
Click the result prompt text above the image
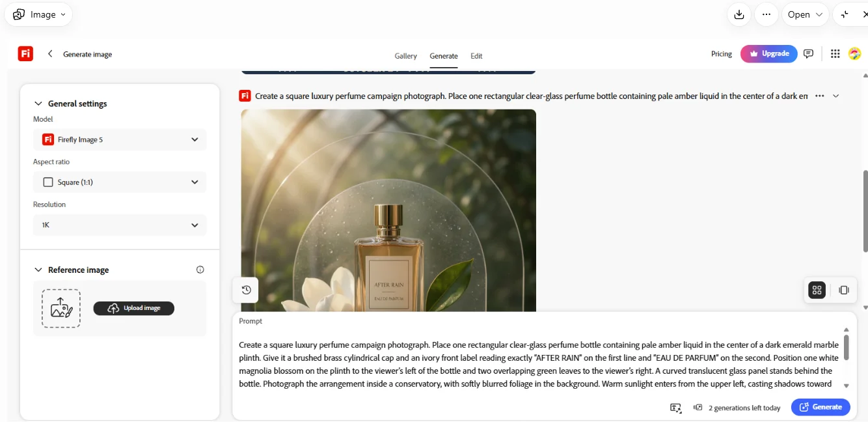click(532, 96)
